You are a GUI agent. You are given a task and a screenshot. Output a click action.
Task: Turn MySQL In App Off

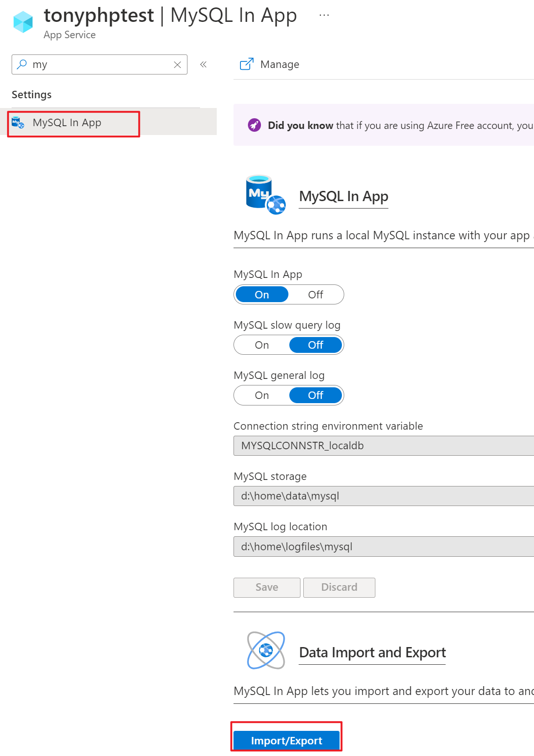click(315, 295)
